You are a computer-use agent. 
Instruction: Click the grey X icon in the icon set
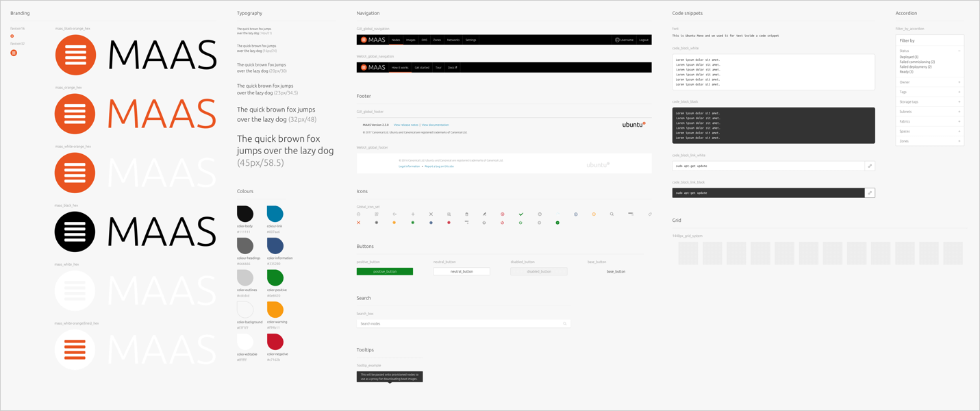coord(431,214)
